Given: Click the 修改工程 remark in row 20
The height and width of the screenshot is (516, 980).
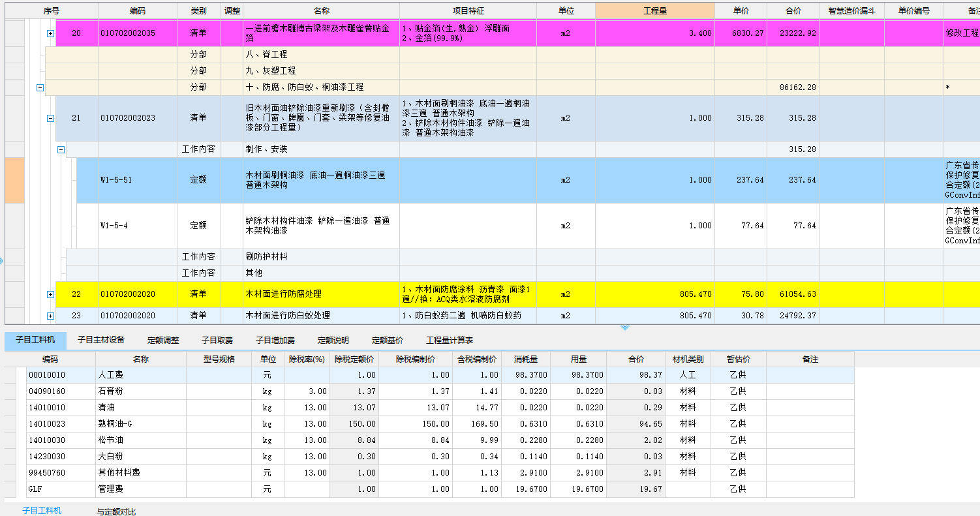Looking at the screenshot, I should 962,33.
